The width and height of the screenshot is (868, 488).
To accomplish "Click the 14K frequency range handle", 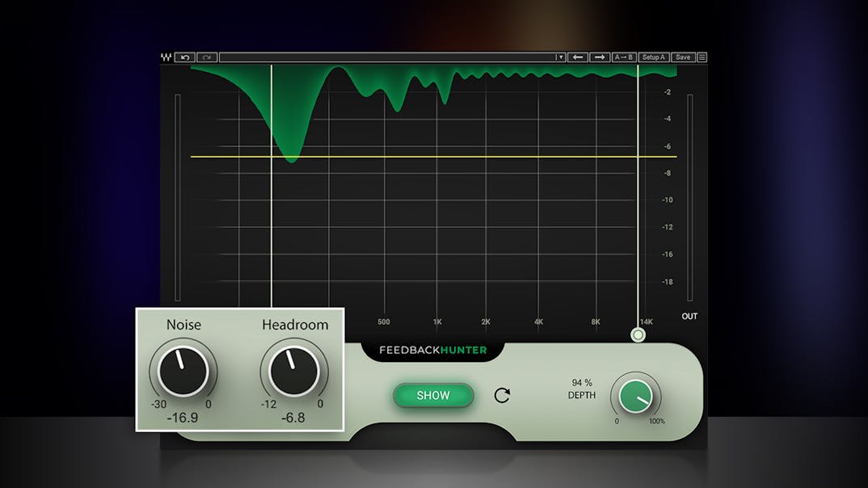I will [638, 334].
